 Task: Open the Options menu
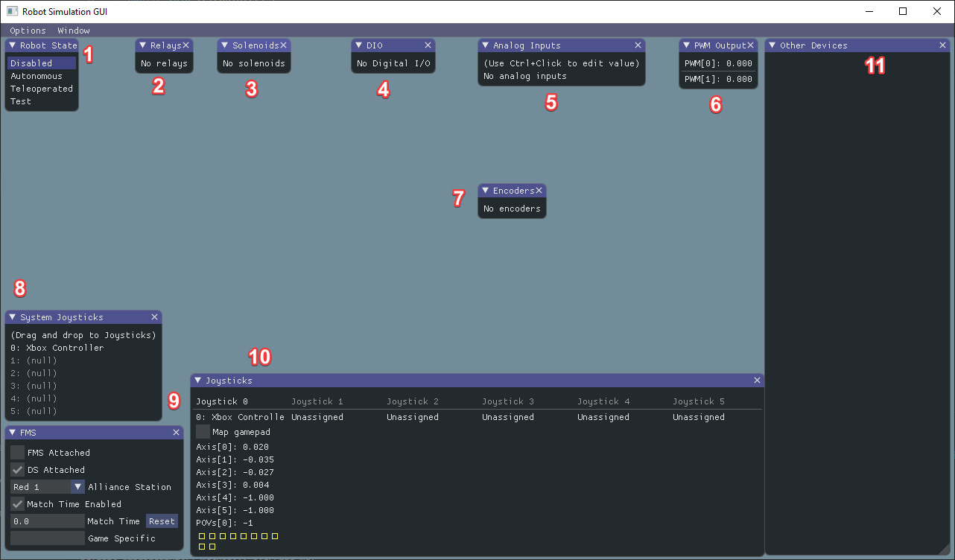[27, 30]
